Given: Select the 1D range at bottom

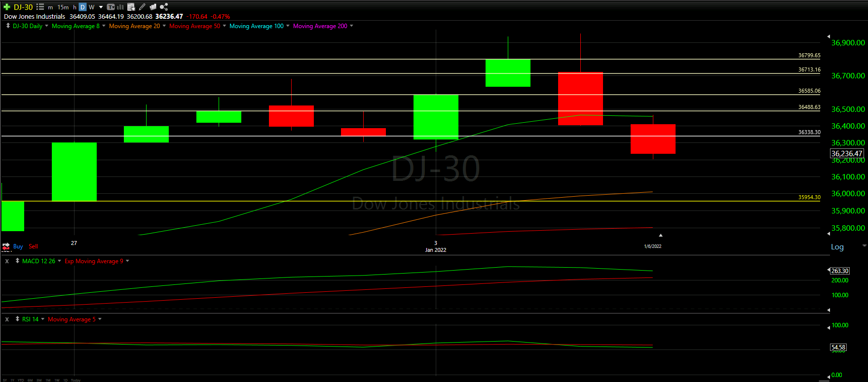Looking at the screenshot, I should (x=66, y=380).
